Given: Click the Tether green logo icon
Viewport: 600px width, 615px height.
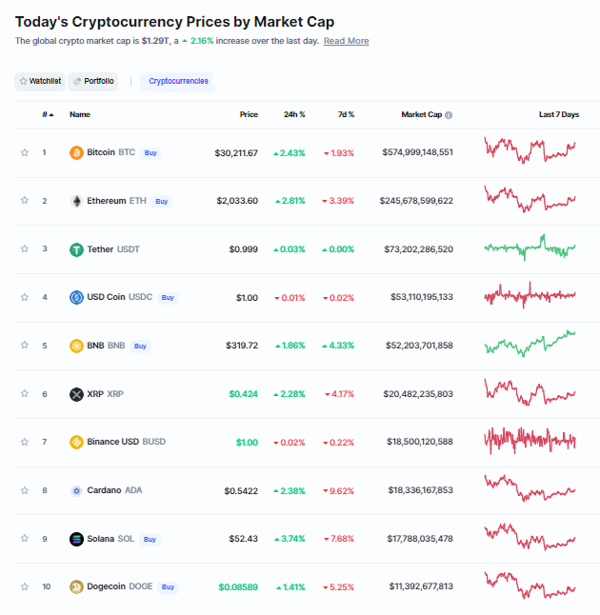Looking at the screenshot, I should tap(76, 249).
